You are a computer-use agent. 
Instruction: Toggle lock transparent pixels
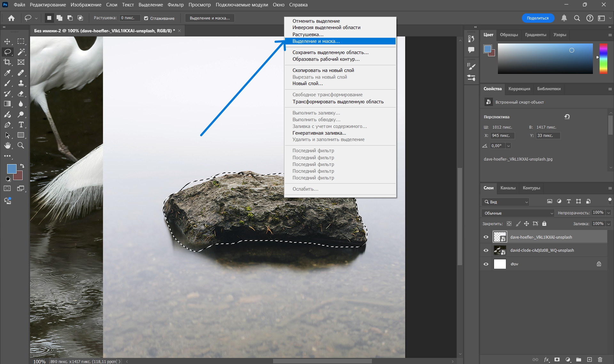click(x=509, y=224)
